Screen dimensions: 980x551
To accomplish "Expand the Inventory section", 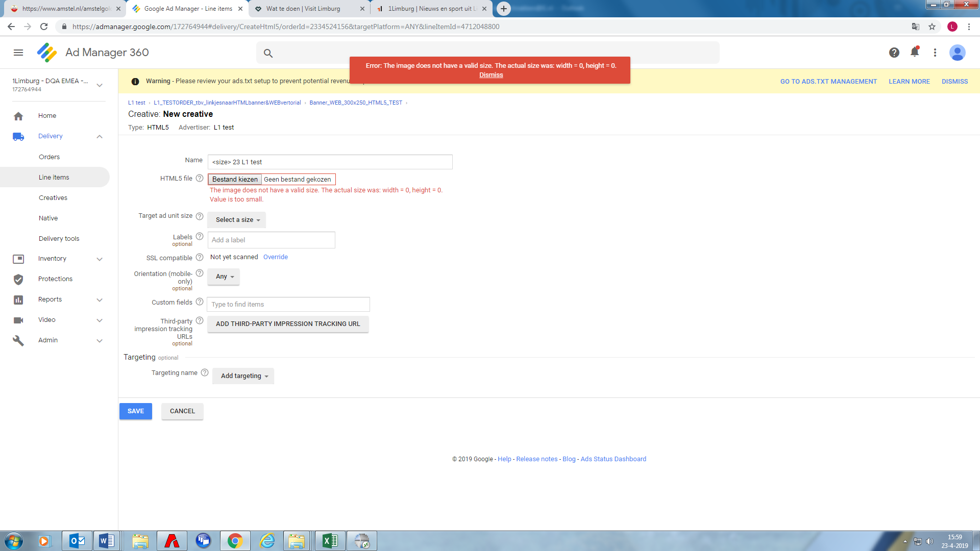I will pyautogui.click(x=100, y=259).
